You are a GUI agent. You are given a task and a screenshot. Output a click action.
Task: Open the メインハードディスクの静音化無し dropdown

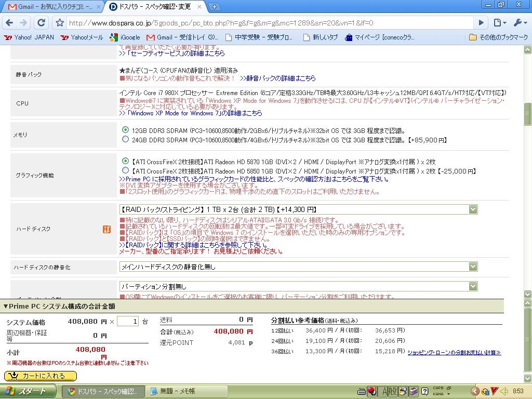pyautogui.click(x=298, y=267)
